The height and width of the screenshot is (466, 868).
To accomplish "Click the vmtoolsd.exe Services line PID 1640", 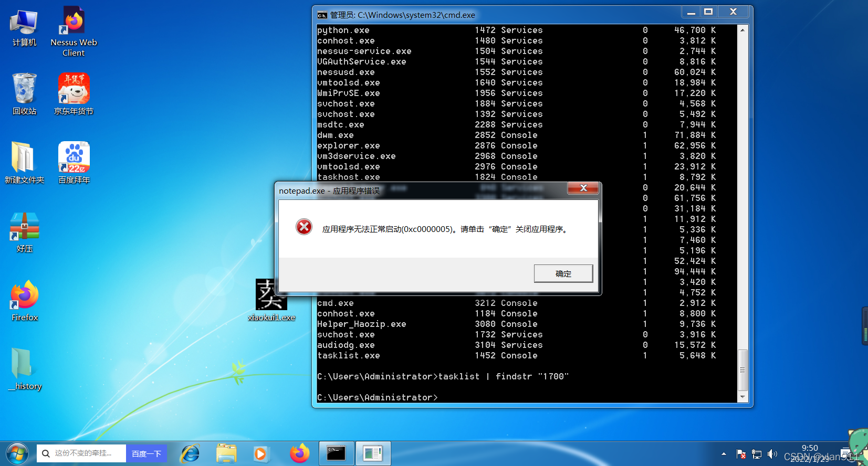I will (517, 83).
